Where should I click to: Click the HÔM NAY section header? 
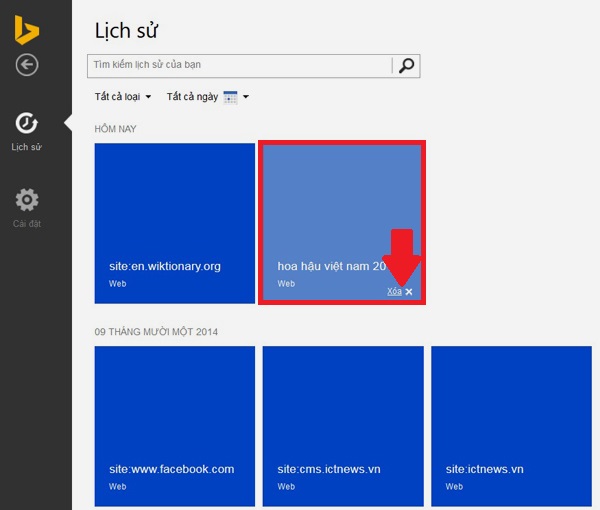click(115, 129)
